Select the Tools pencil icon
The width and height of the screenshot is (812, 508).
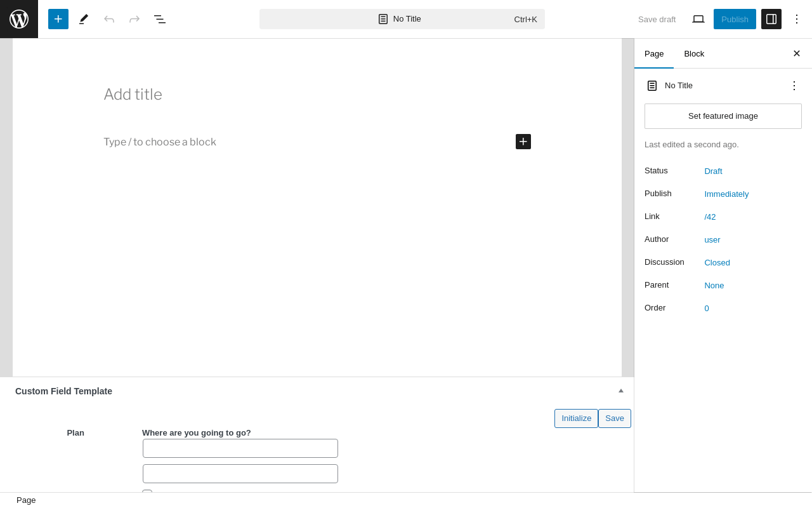point(84,19)
